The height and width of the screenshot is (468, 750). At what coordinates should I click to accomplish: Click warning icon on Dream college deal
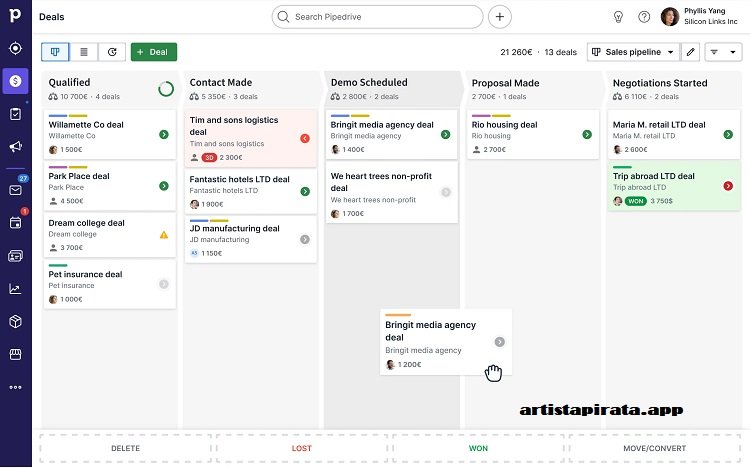(x=164, y=235)
